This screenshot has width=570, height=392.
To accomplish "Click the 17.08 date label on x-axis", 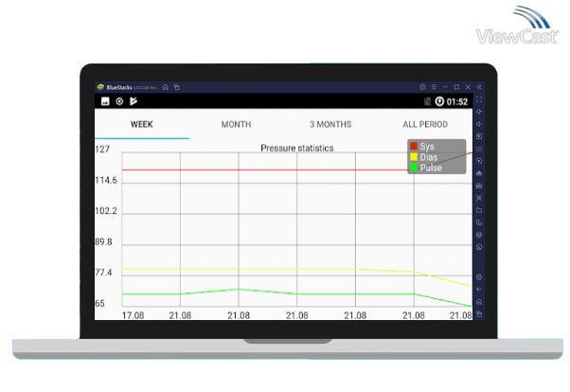I will point(133,315).
